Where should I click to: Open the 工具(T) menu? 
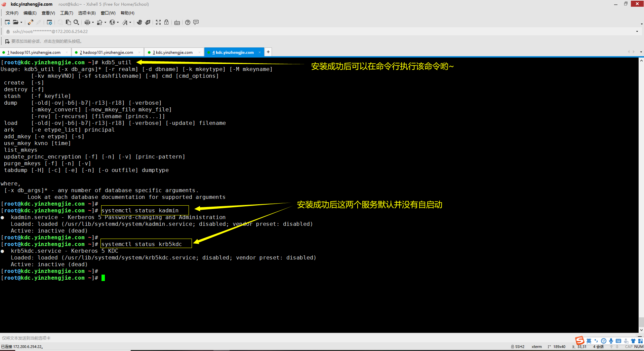67,13
